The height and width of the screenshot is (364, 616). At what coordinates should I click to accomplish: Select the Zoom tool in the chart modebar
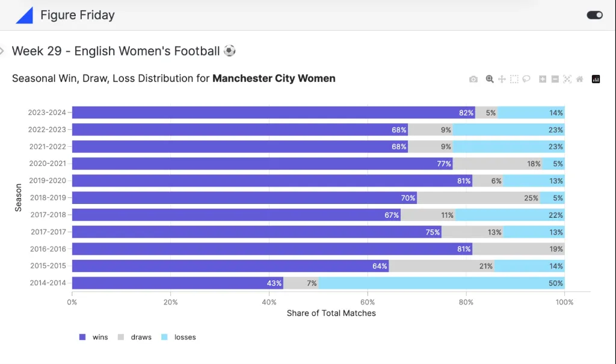click(x=490, y=79)
